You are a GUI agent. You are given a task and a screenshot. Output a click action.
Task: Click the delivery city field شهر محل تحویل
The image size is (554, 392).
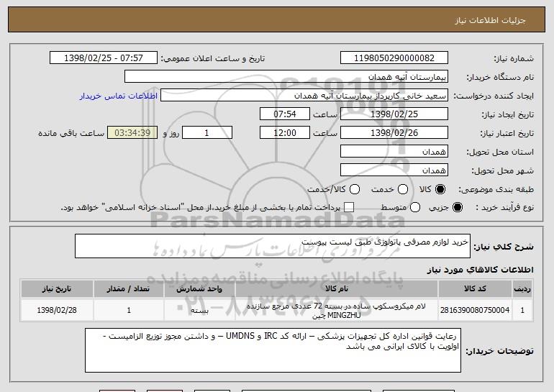(x=394, y=170)
